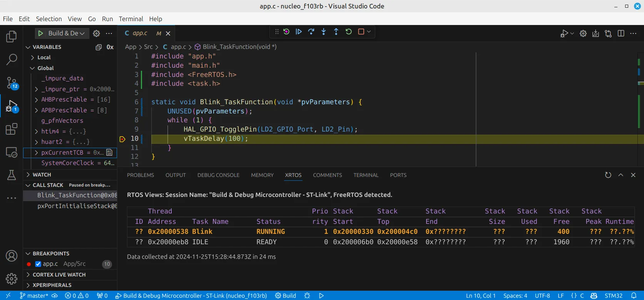Toggle app.c breakpoint checkbox
Image resolution: width=644 pixels, height=300 pixels.
(38, 264)
